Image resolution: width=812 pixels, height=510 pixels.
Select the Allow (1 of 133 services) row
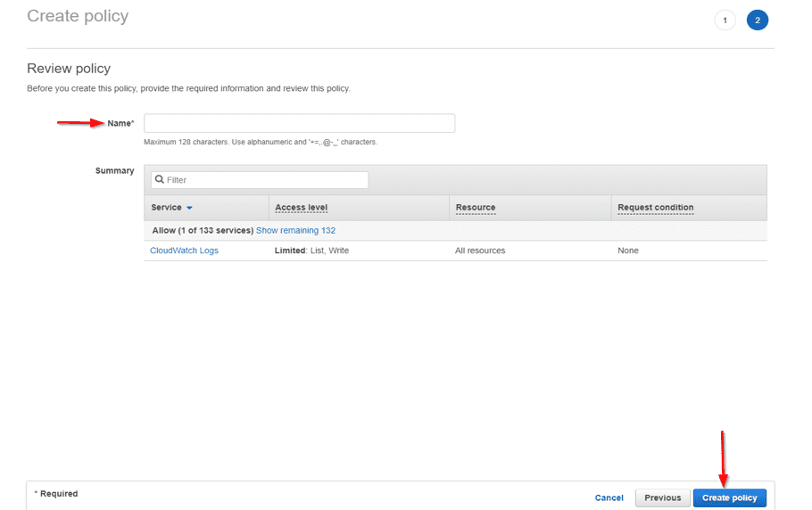tap(203, 230)
